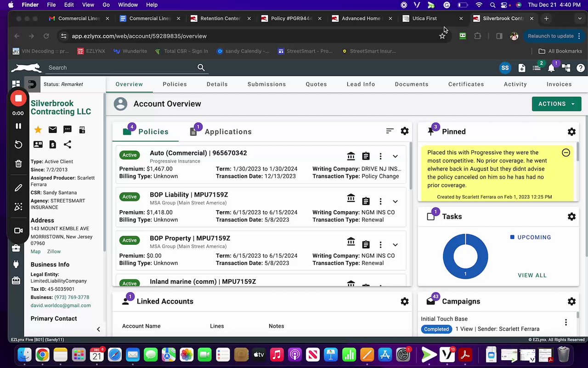Favorite the account with the star icon
This screenshot has height=368, width=588.
tap(38, 130)
